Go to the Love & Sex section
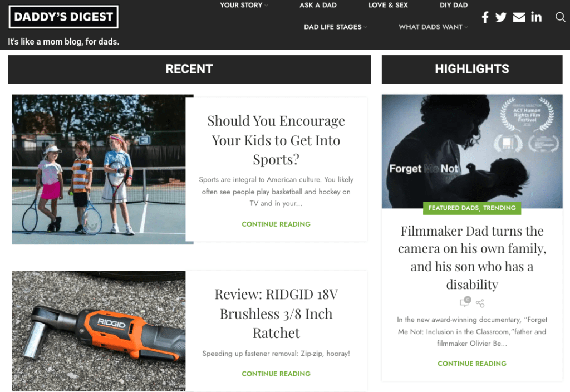The height and width of the screenshot is (392, 570). 388,5
